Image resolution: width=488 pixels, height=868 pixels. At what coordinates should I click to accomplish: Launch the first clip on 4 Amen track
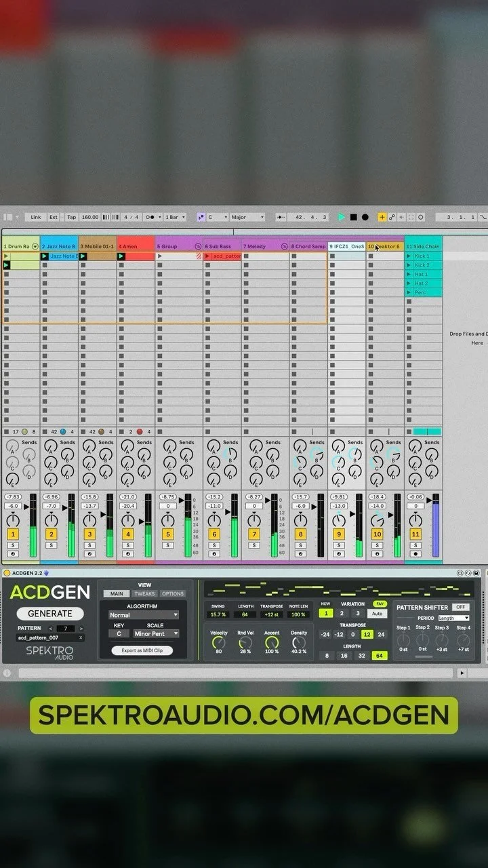(121, 256)
